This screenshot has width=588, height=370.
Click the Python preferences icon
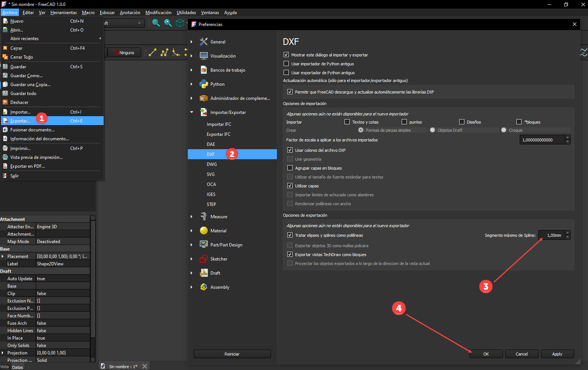pyautogui.click(x=204, y=84)
